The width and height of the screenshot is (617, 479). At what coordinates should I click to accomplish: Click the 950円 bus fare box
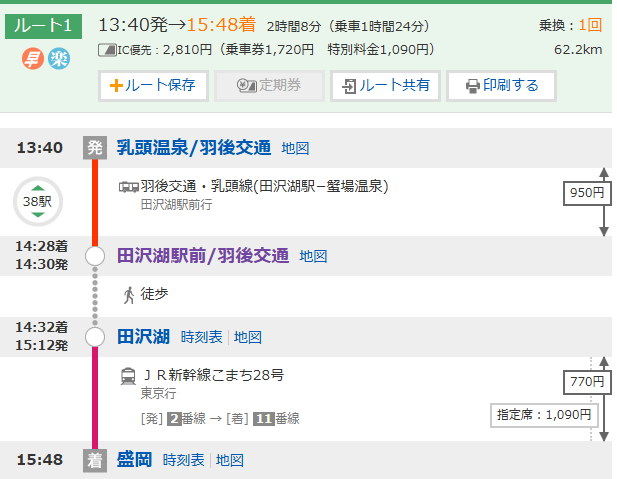click(585, 193)
